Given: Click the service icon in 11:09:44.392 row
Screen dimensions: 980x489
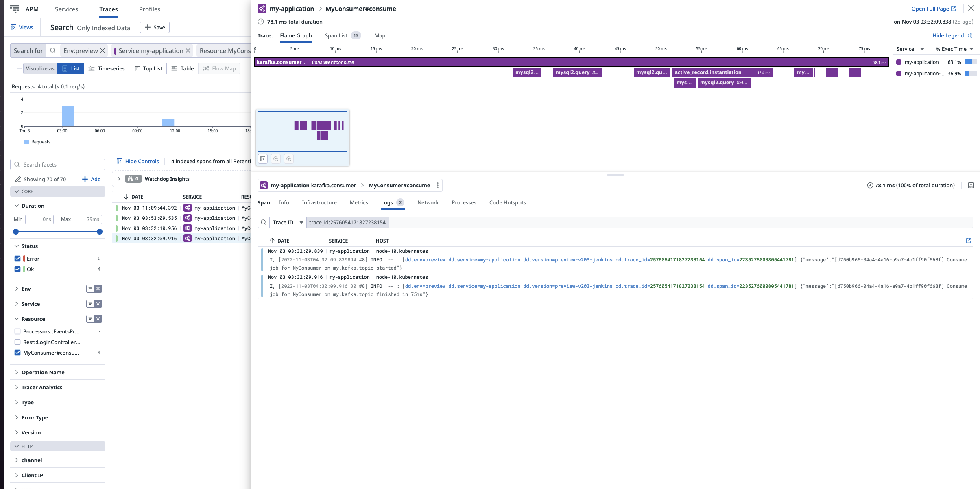Looking at the screenshot, I should click(188, 208).
